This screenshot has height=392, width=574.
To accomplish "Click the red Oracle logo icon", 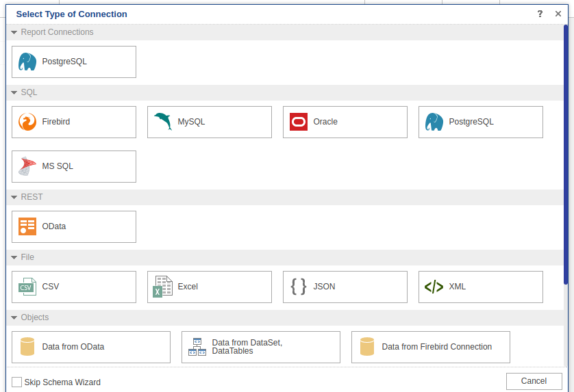I will [299, 122].
